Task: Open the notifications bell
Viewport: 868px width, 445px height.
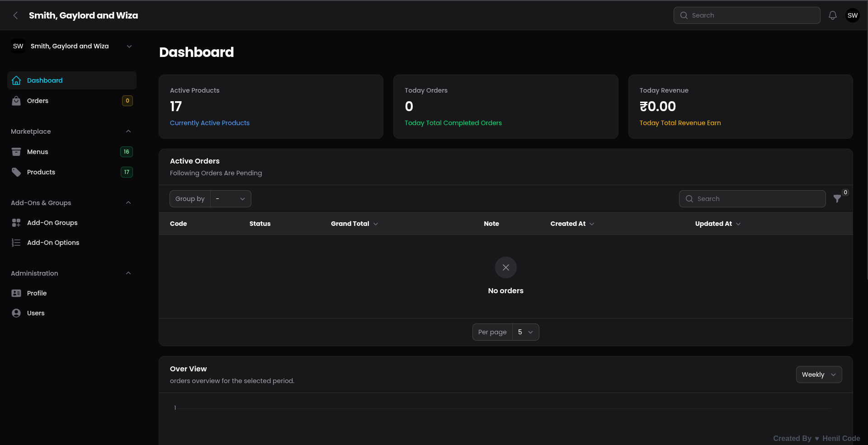Action: 833,15
